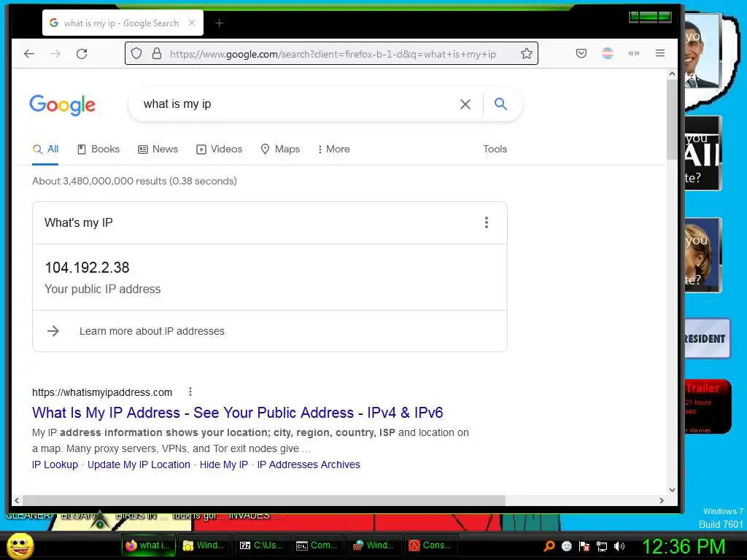Open search Tools options
Image resolution: width=747 pixels, height=560 pixels.
495,149
